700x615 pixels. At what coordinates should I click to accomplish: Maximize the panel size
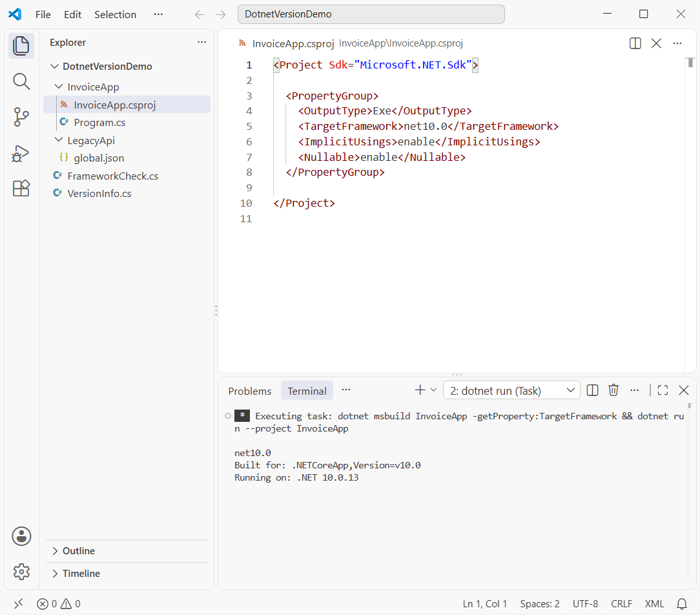(663, 390)
